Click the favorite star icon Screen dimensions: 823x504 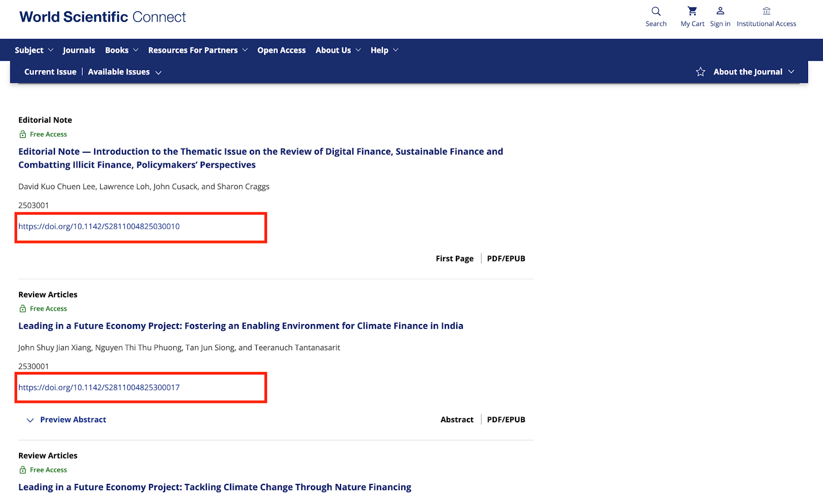[x=700, y=72]
